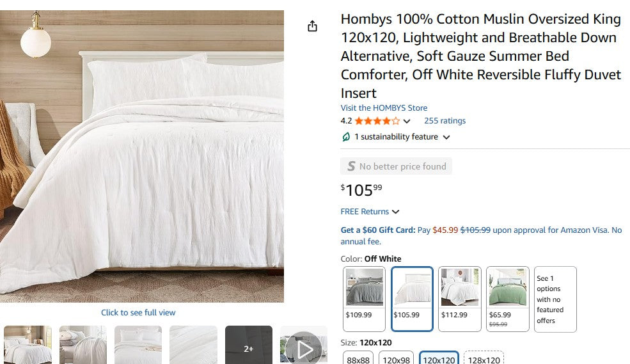Image resolution: width=630 pixels, height=364 pixels.
Task: Select the 88x88 size option
Action: click(358, 360)
